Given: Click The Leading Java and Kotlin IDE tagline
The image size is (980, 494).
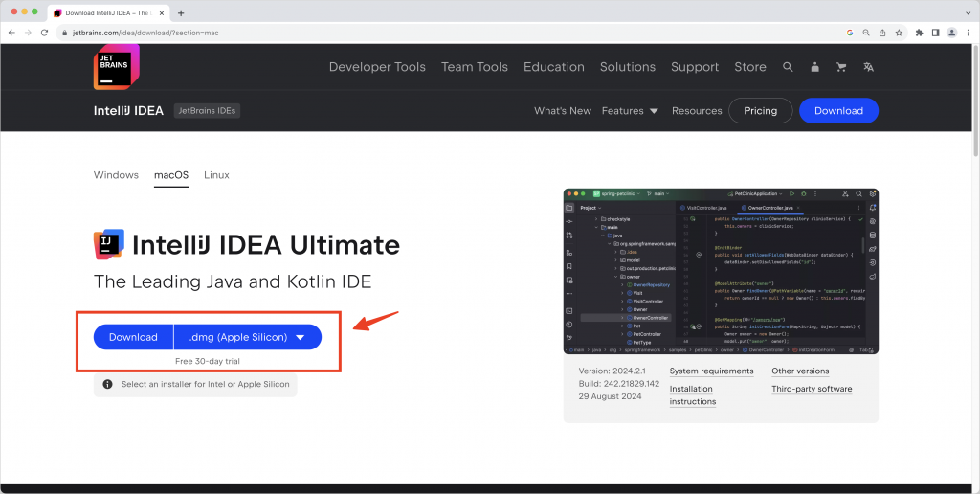Looking at the screenshot, I should click(x=233, y=282).
